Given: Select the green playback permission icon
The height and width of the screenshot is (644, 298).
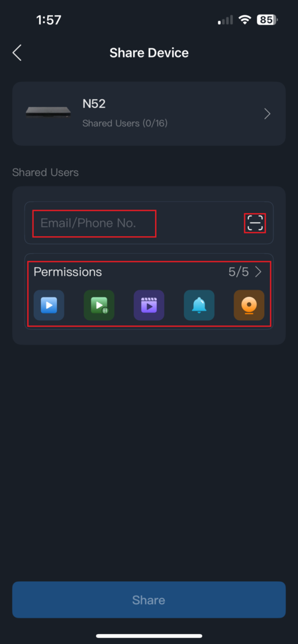Looking at the screenshot, I should (x=99, y=305).
